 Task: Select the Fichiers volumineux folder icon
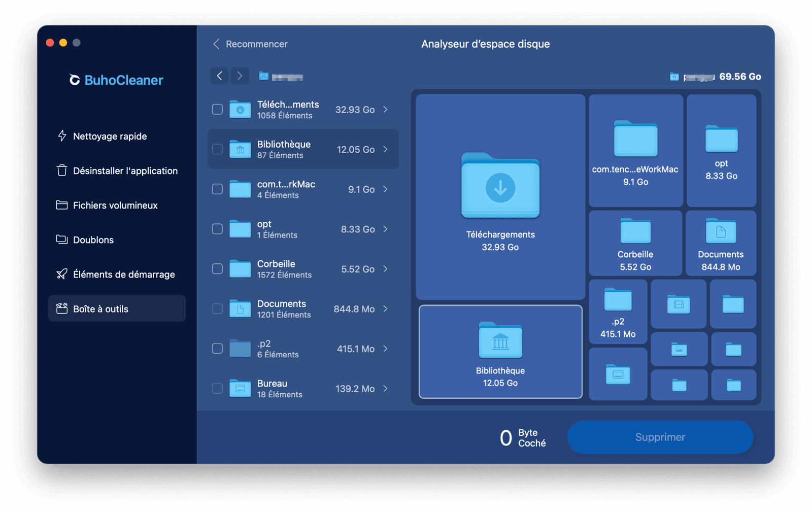pyautogui.click(x=60, y=205)
